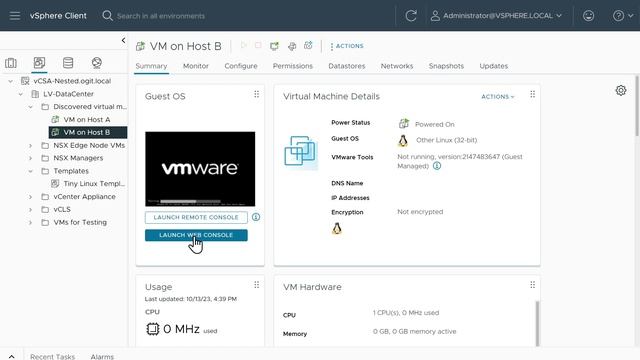This screenshot has height=360, width=640.
Task: Switch to the Monitor tab
Action: point(196,66)
